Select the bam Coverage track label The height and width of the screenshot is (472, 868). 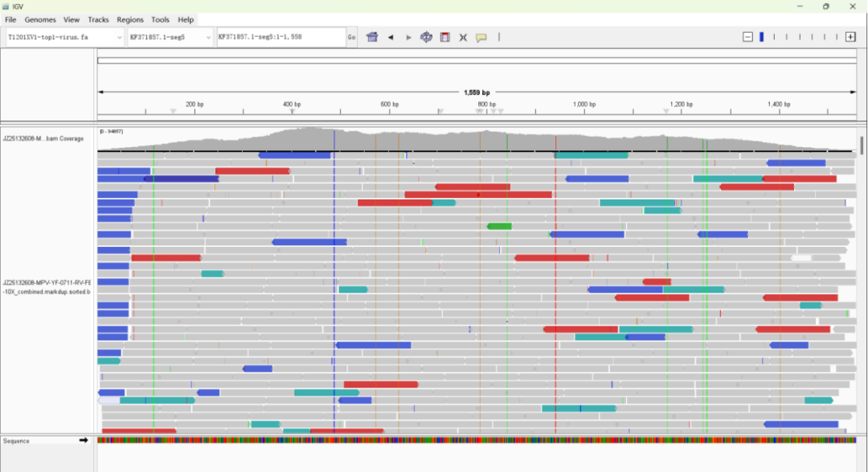tap(43, 138)
